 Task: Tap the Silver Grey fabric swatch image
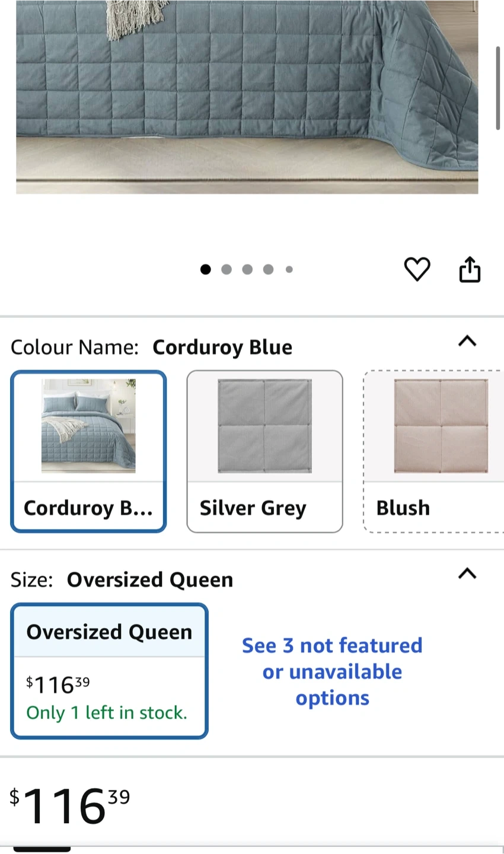click(264, 426)
